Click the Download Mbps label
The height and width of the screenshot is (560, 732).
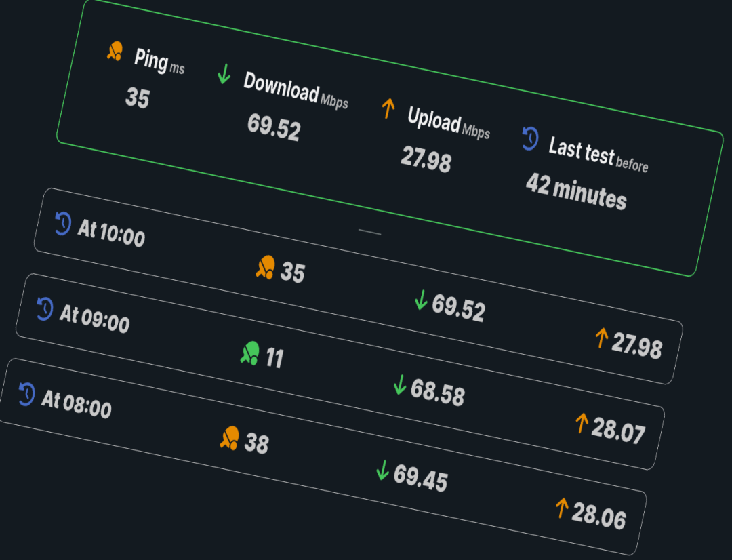295,91
